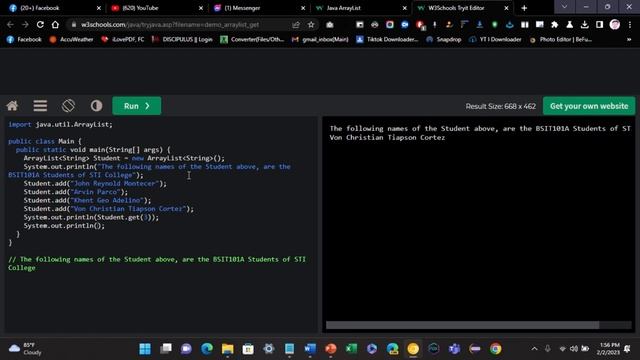Click the Result Size text

(500, 106)
